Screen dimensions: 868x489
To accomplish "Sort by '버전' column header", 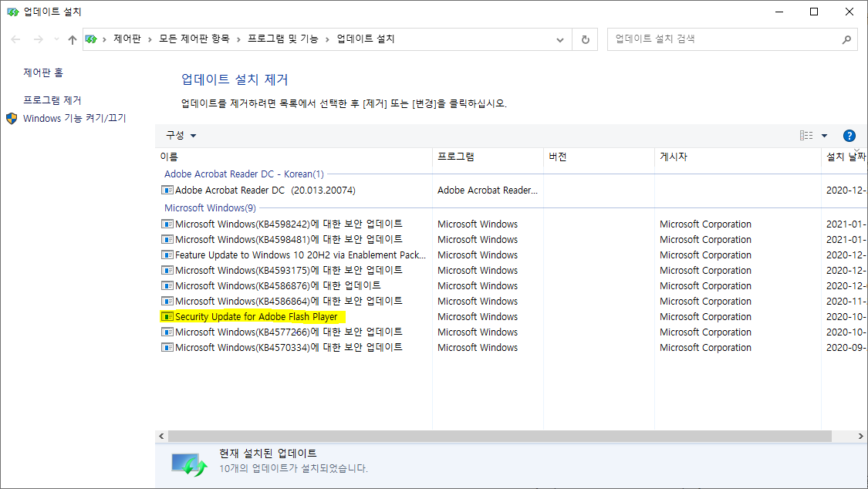I will 599,157.
